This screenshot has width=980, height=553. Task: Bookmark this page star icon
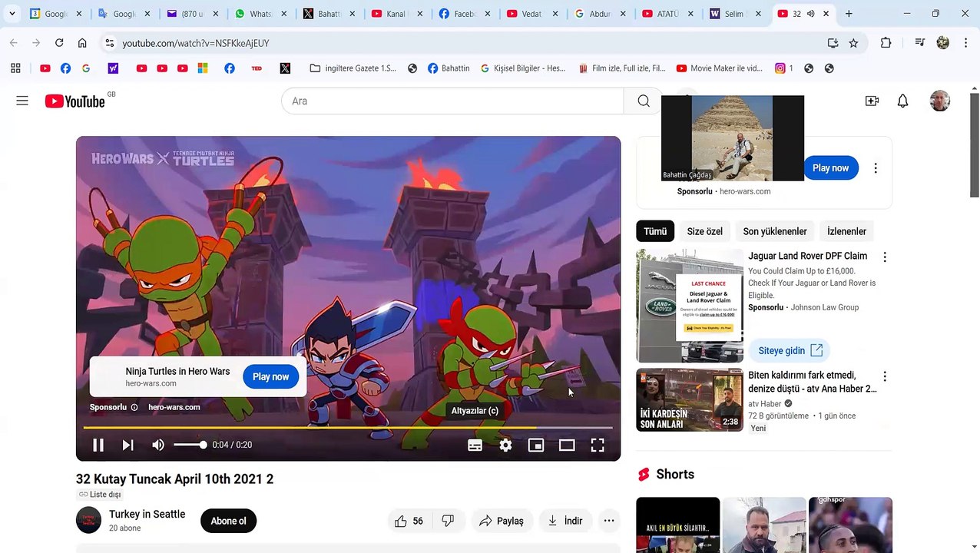coord(853,43)
